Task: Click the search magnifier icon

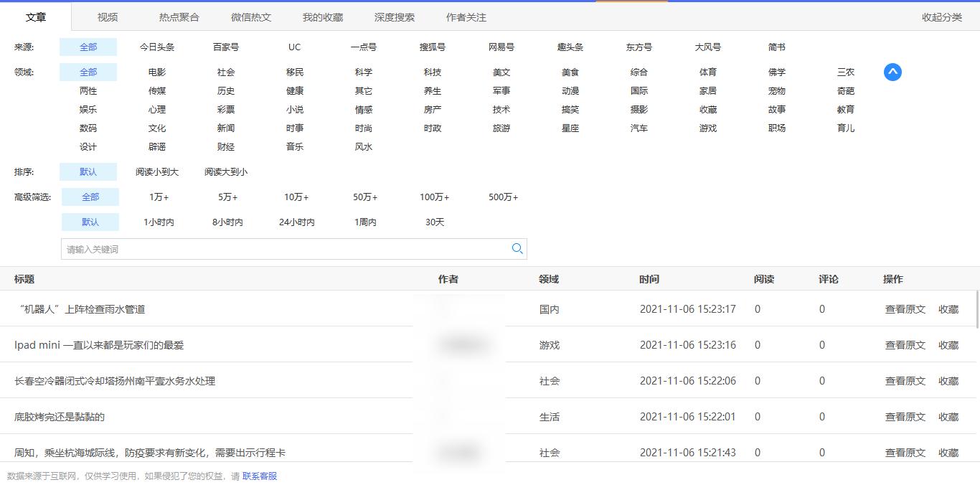Action: click(517, 248)
